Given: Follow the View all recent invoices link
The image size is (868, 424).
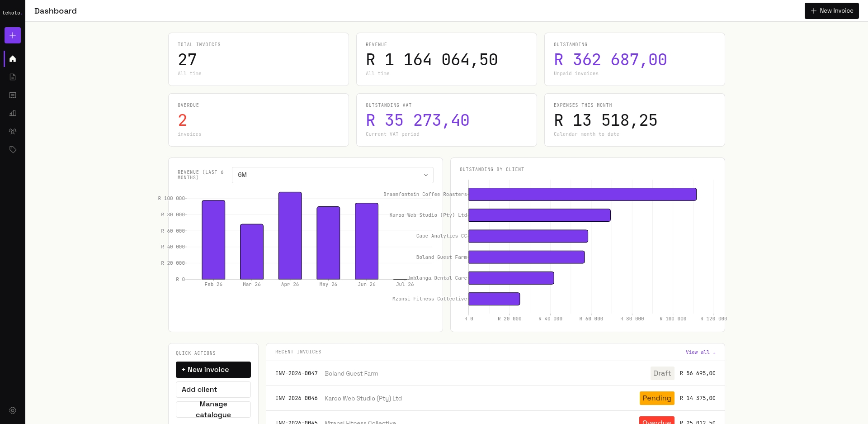Looking at the screenshot, I should 700,352.
